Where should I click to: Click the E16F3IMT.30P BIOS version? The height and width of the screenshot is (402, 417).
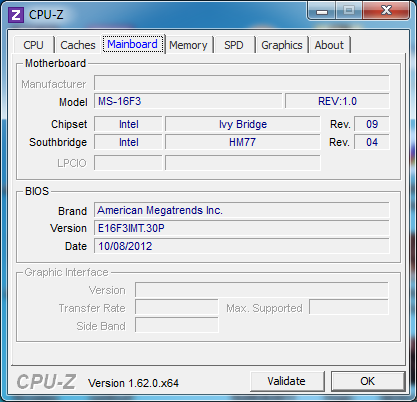click(x=242, y=228)
